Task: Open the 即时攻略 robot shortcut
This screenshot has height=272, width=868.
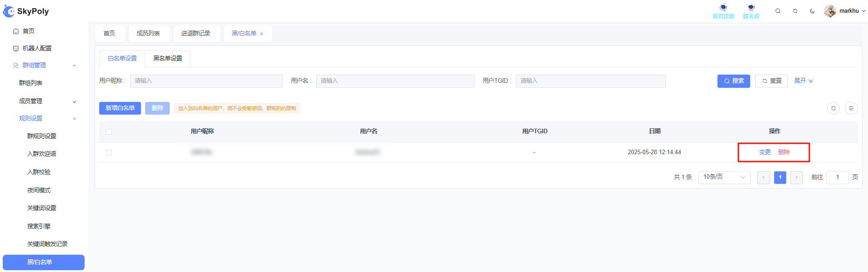Action: tap(723, 11)
